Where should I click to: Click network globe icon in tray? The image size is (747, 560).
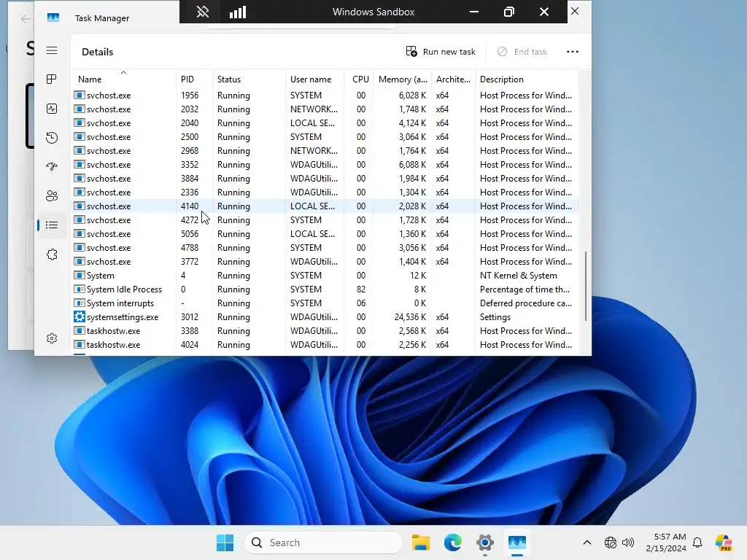point(611,542)
